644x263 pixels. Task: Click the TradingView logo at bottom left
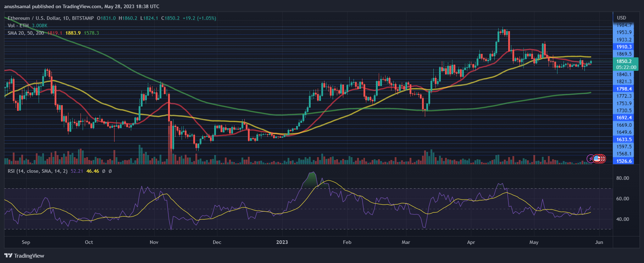click(24, 256)
